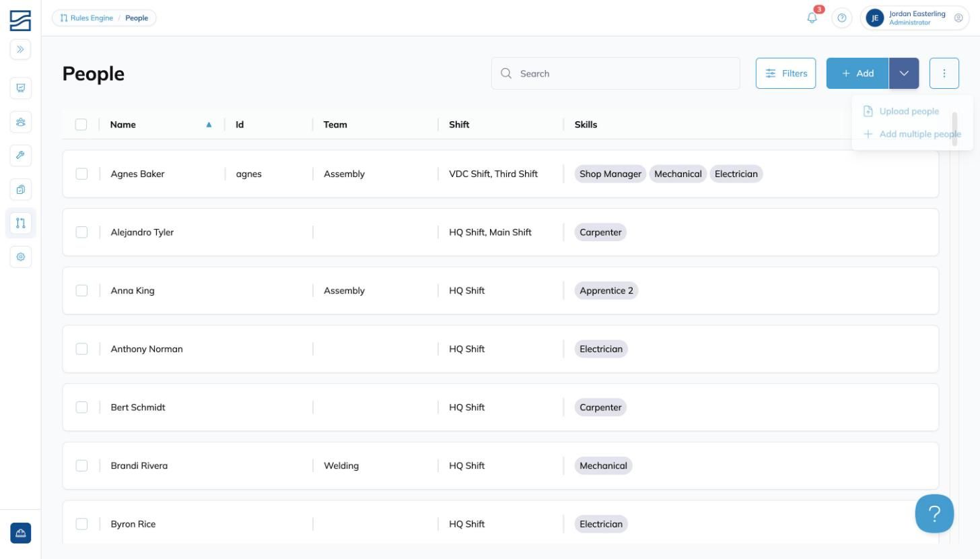Click the Anthony Norman name

point(147,349)
